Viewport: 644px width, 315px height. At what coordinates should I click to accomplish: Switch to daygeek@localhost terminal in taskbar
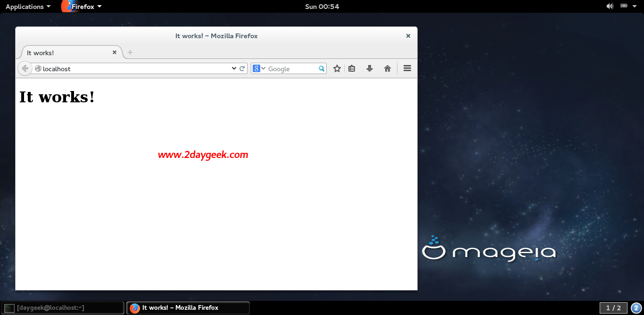point(63,308)
